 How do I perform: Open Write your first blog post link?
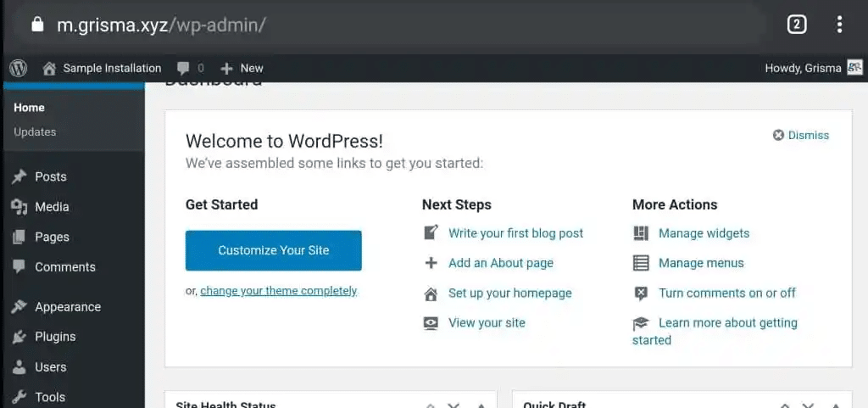pyautogui.click(x=516, y=233)
